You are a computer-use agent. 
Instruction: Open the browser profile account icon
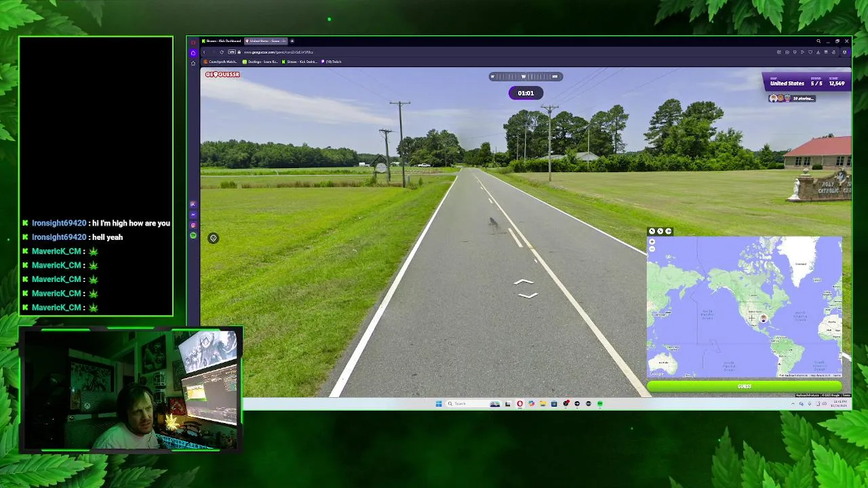click(833, 52)
